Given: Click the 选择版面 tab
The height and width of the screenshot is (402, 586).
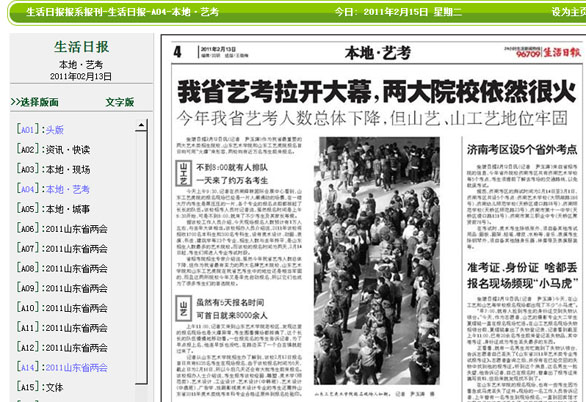Looking at the screenshot, I should tap(35, 102).
